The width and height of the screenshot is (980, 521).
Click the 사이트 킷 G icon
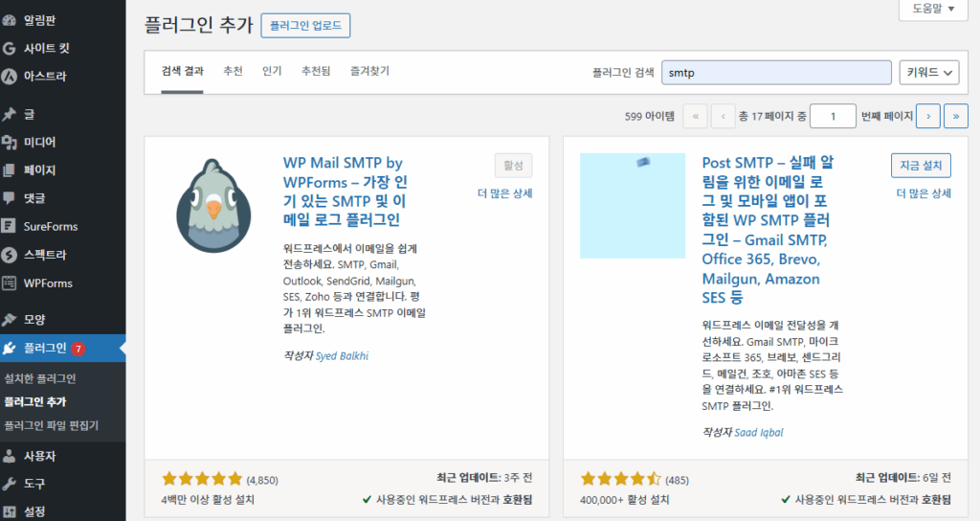click(9, 48)
